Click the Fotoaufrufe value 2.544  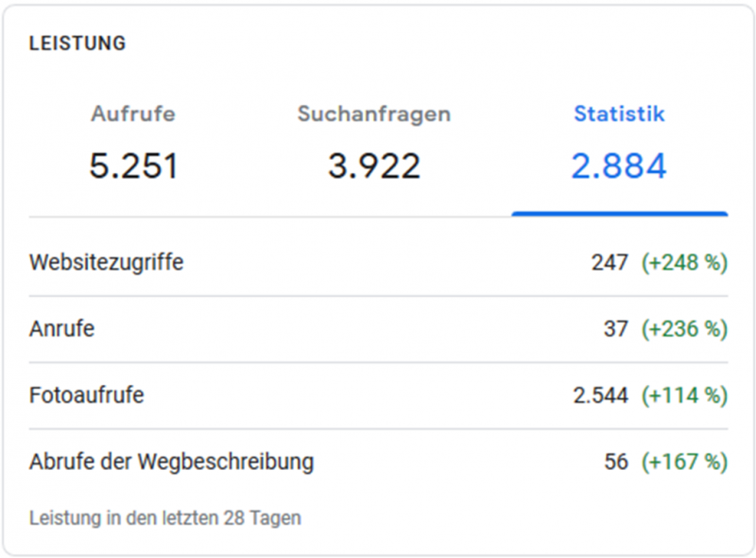pos(600,395)
